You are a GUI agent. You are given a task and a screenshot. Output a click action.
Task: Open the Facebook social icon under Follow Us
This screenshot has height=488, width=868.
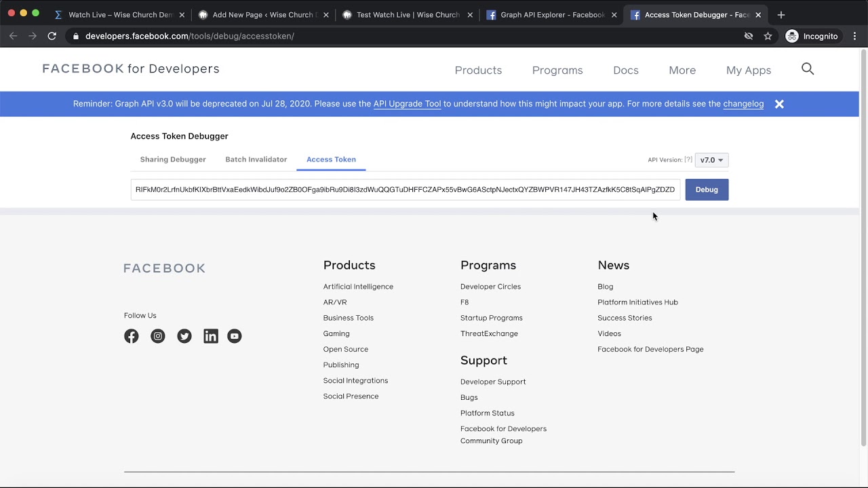click(132, 336)
